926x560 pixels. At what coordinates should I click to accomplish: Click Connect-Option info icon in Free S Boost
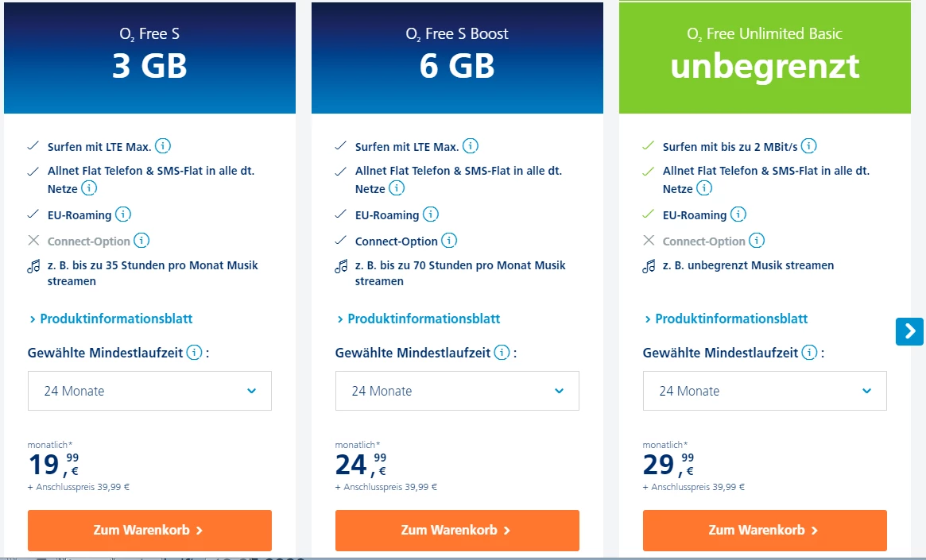click(x=449, y=241)
